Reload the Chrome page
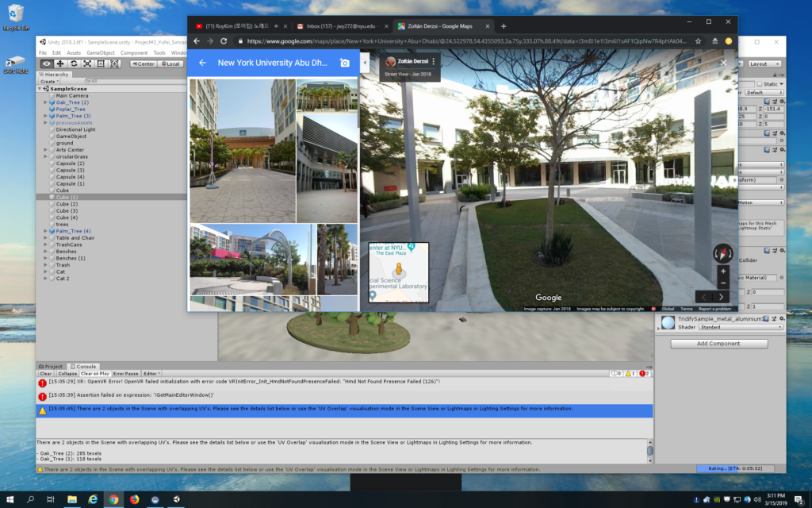This screenshot has width=812, height=508. click(224, 41)
